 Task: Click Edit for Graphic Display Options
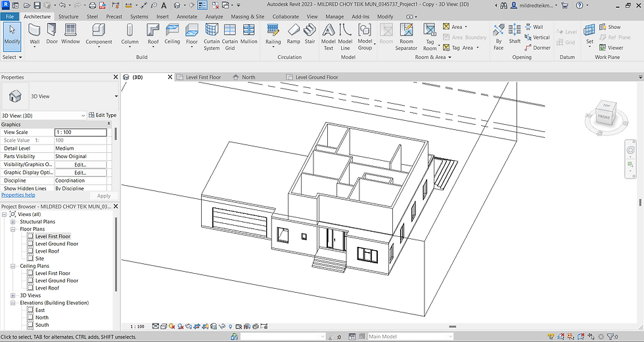(80, 173)
